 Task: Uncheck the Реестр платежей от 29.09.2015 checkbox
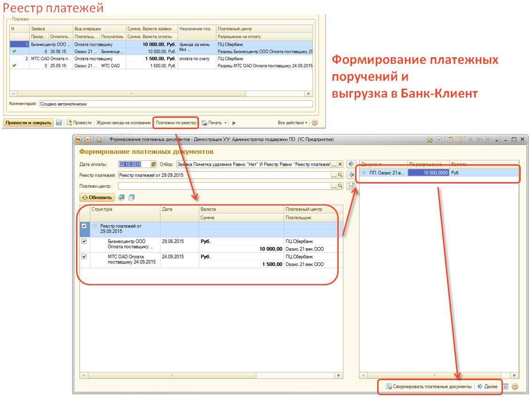(84, 226)
